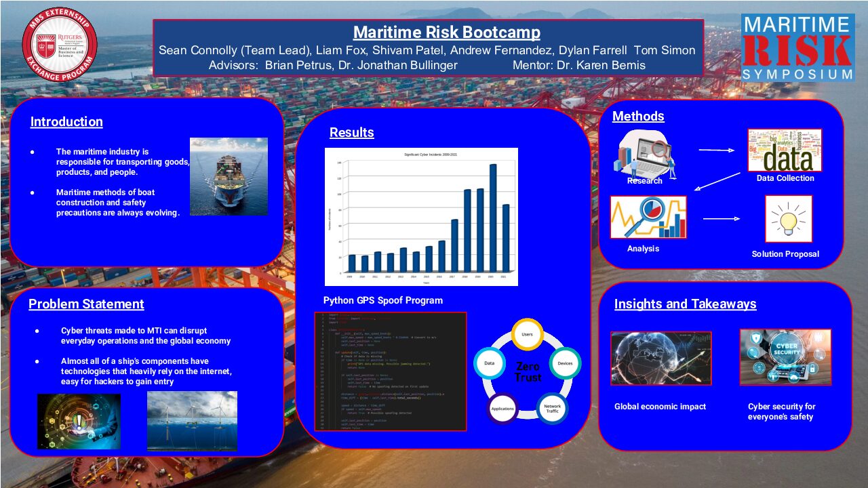
Task: Select the Users circle in Zero Trust diagram
Action: pos(528,333)
